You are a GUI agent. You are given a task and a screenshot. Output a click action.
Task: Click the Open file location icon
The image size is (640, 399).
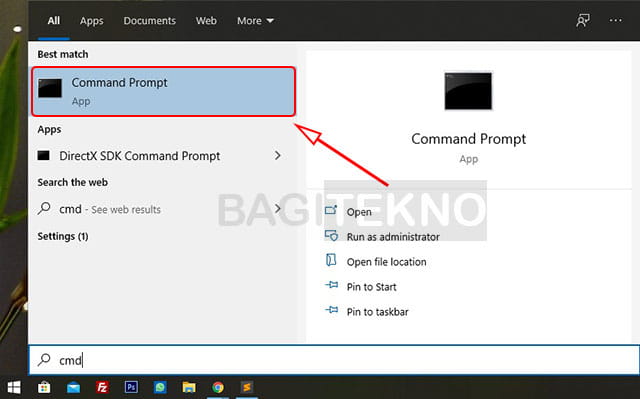coord(331,260)
